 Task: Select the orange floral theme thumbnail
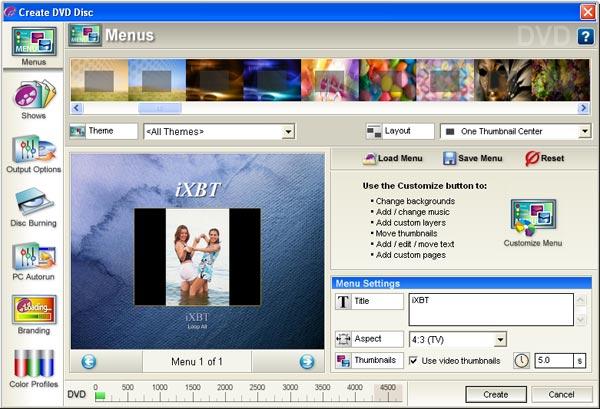click(x=330, y=80)
